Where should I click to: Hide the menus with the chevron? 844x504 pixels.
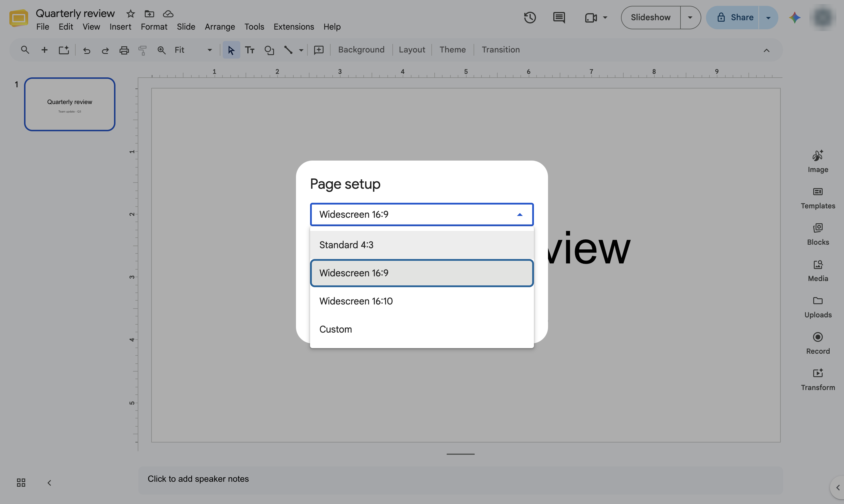click(x=767, y=51)
